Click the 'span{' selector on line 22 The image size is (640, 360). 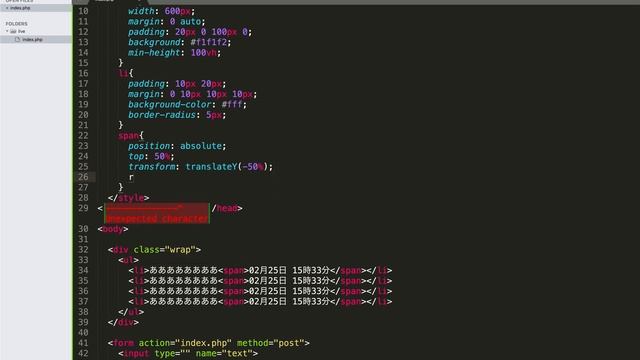131,136
